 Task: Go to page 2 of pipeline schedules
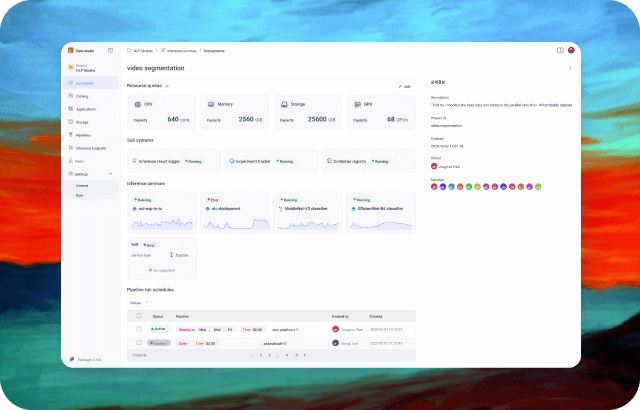click(268, 354)
